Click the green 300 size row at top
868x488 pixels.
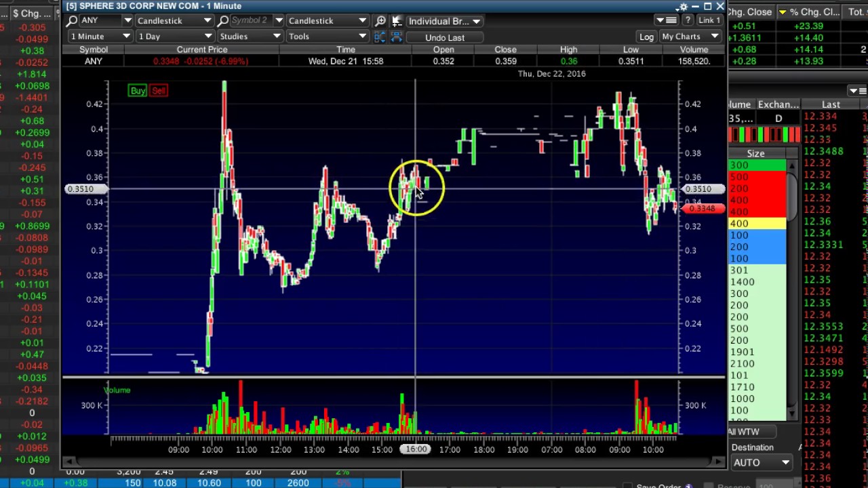[756, 165]
